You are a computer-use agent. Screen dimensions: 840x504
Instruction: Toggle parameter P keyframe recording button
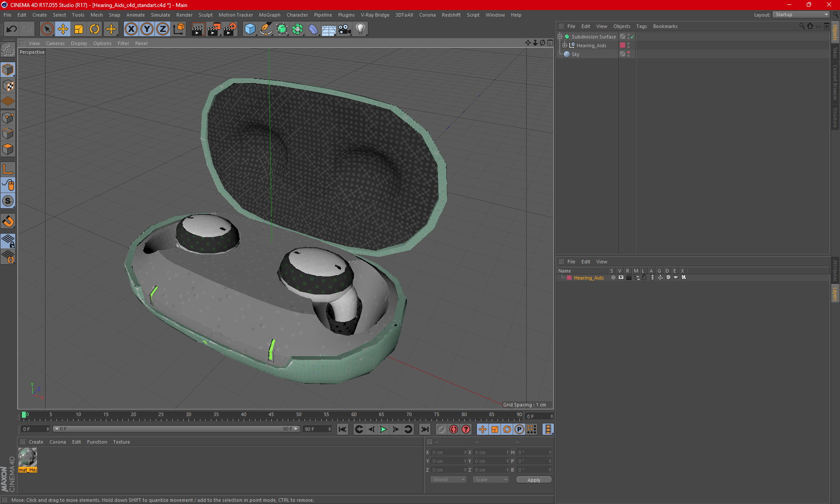pyautogui.click(x=519, y=429)
